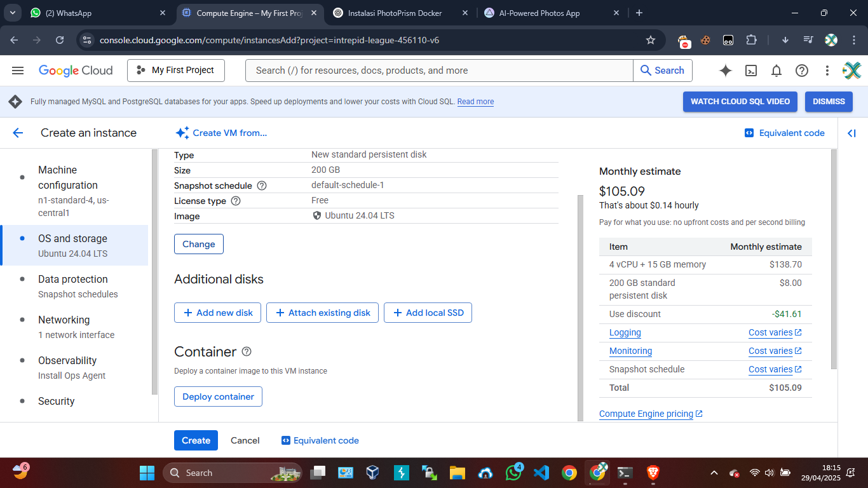Open the Read more link in banner

click(475, 102)
